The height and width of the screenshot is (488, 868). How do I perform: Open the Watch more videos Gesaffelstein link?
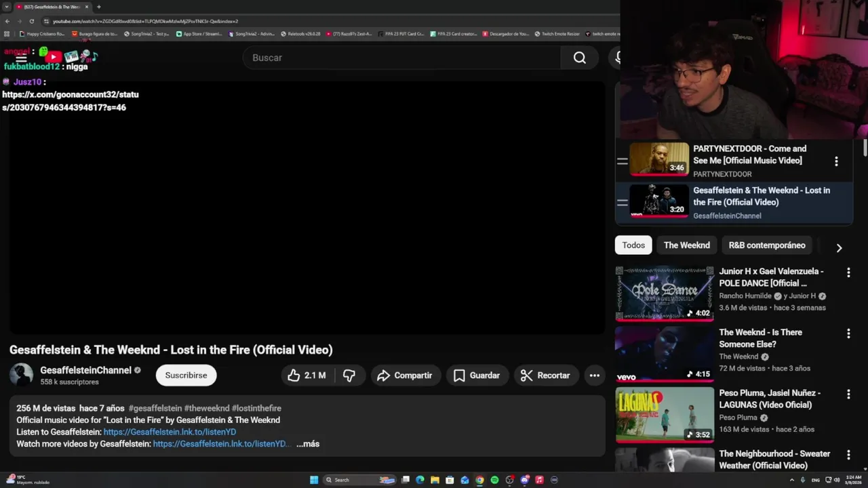pos(222,444)
